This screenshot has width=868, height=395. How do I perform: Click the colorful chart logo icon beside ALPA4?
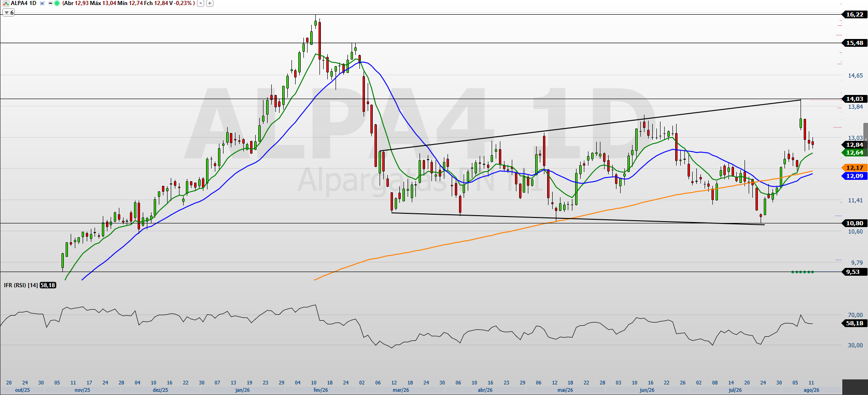5,3
